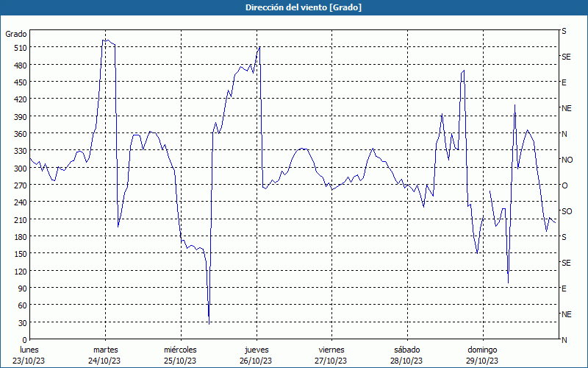This screenshot has height=368, width=588.
Task: Click the 'E' compass label at 450 level
Action: pyautogui.click(x=564, y=82)
